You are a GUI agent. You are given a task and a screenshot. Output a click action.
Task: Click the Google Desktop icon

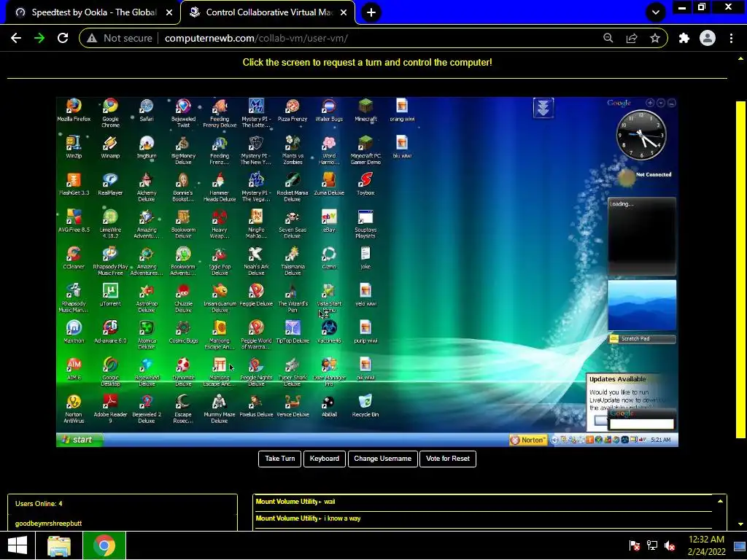[x=110, y=372]
